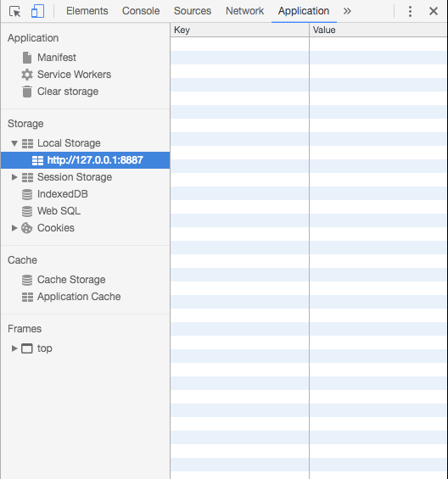Click the Cache Storage database icon
This screenshot has height=479, width=448.
pos(27,280)
